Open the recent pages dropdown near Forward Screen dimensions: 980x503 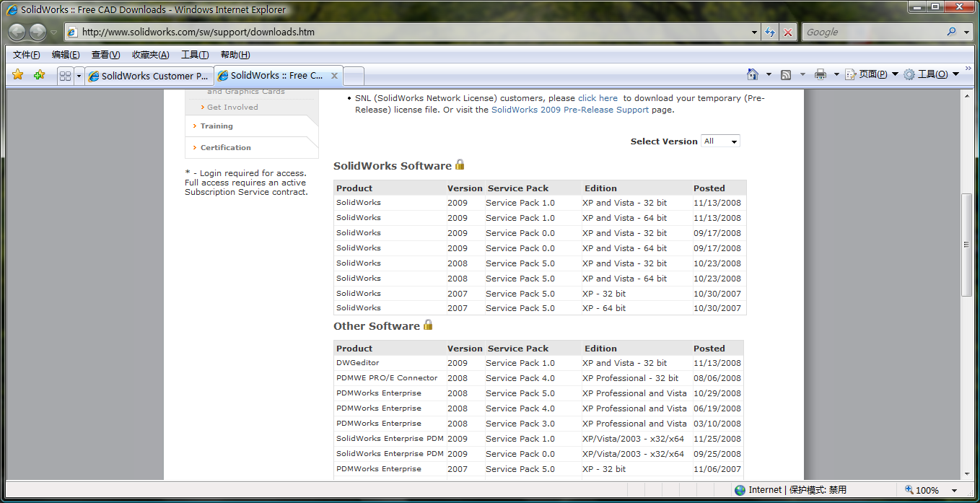(x=53, y=32)
